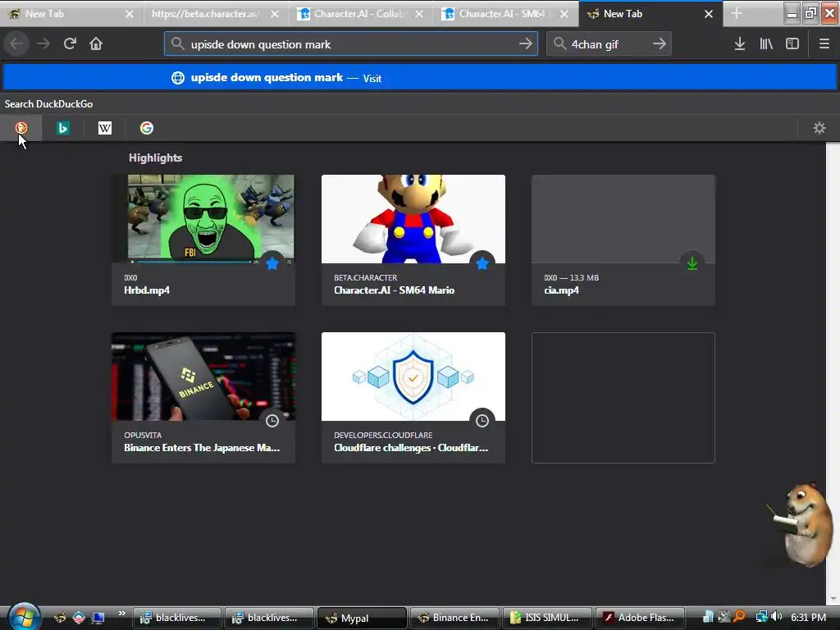Click the Search DuckDuckGo label
This screenshot has width=840, height=630.
(48, 104)
